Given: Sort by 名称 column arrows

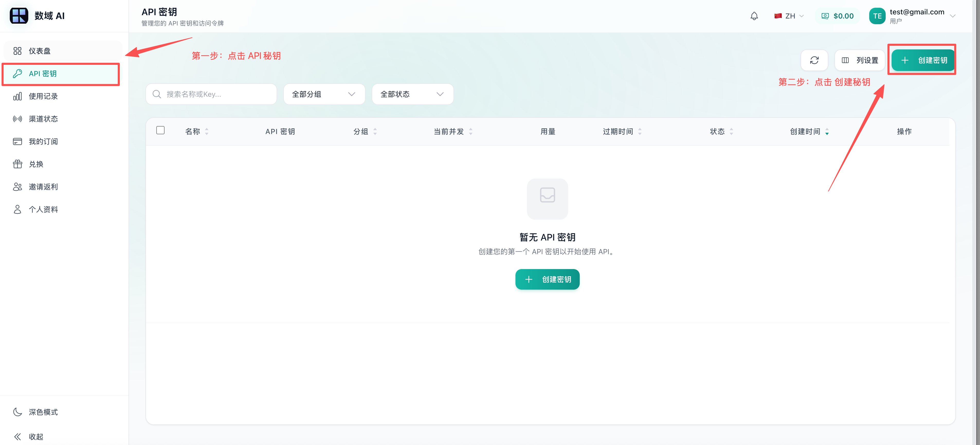Looking at the screenshot, I should (207, 131).
